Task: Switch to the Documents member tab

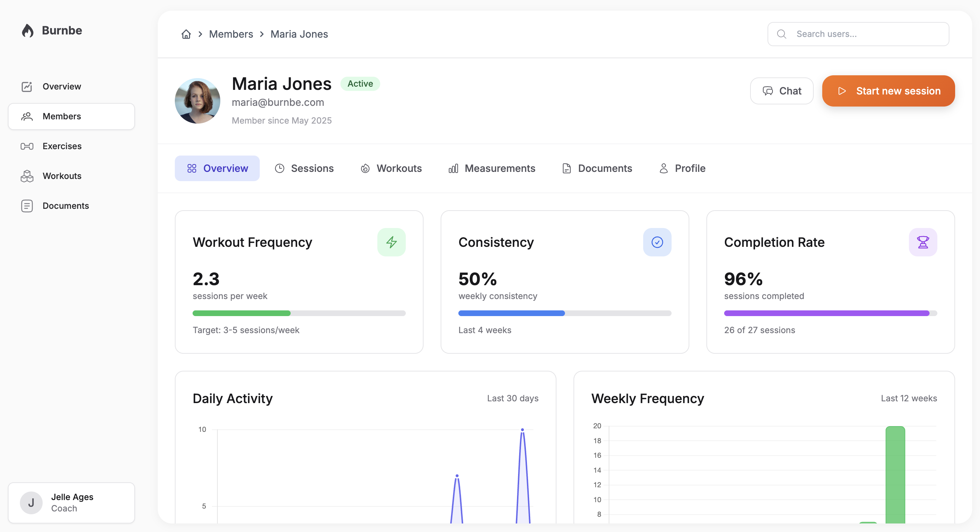Action: [x=597, y=168]
